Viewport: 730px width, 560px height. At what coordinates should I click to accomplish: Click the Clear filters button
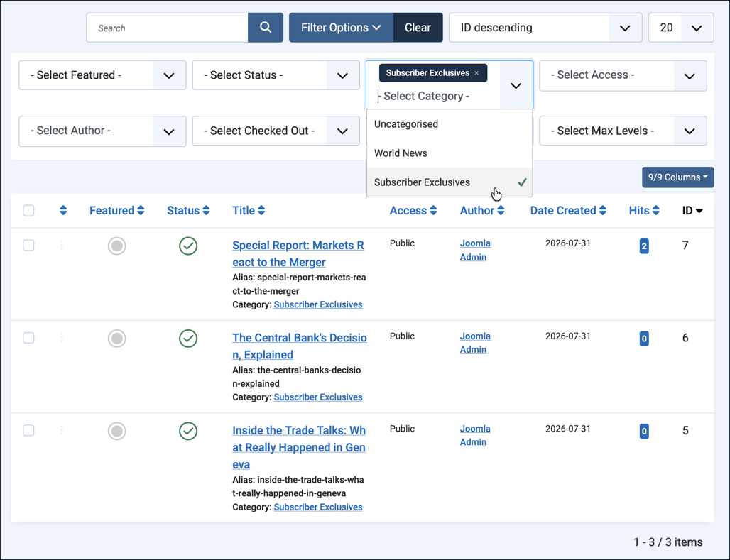point(418,28)
